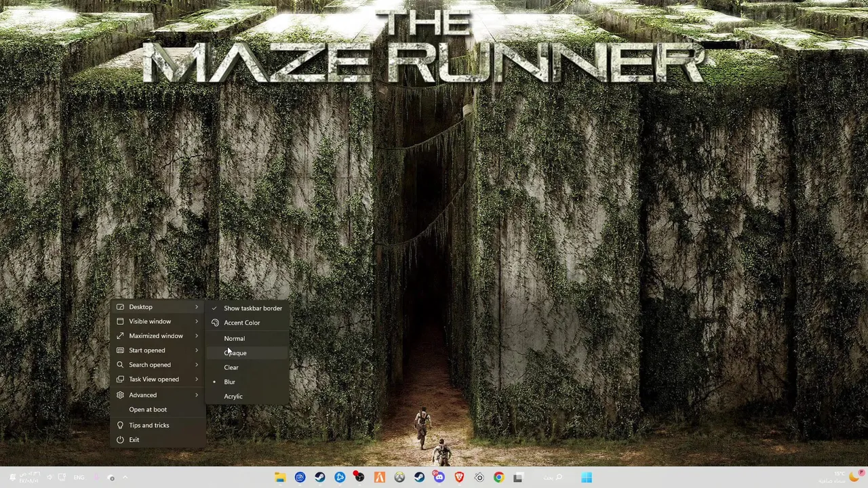This screenshot has height=488, width=868.
Task: Open blue app icon beside File Explorer
Action: tap(300, 477)
